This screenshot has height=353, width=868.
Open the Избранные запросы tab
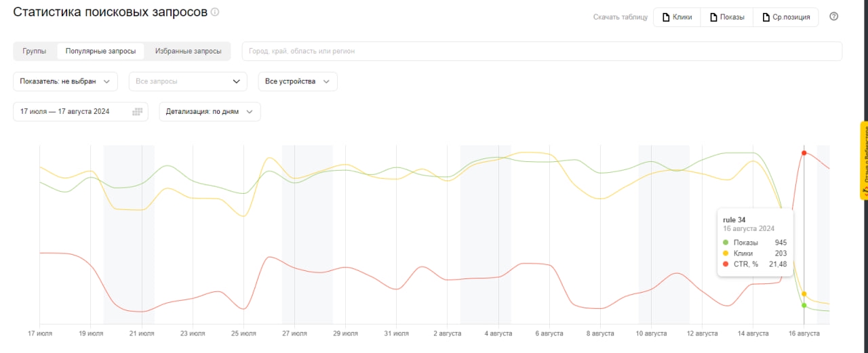(188, 51)
